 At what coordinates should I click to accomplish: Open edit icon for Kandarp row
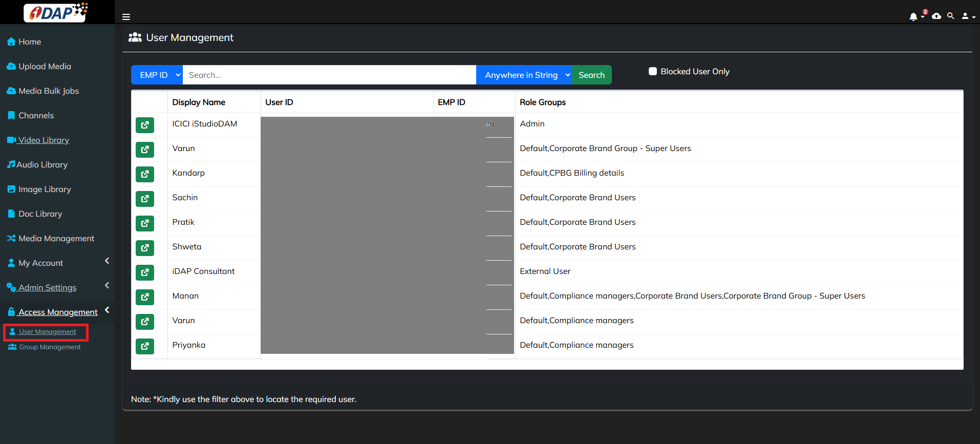coord(145,174)
